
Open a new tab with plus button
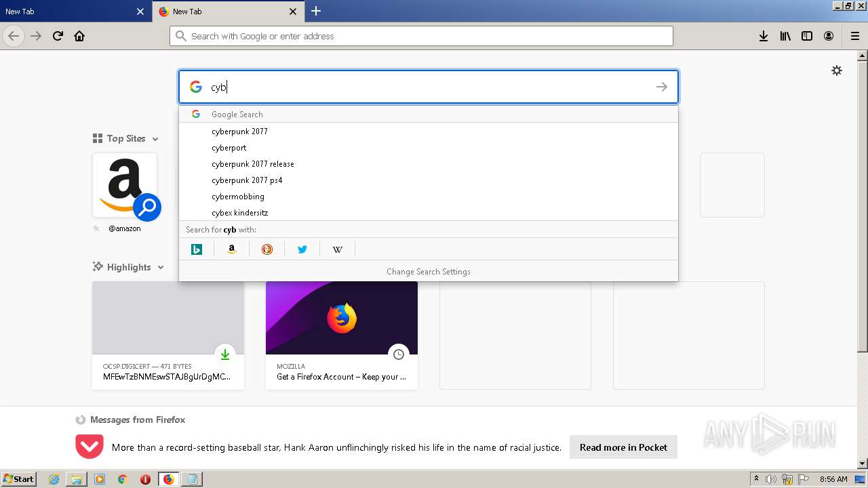click(316, 11)
